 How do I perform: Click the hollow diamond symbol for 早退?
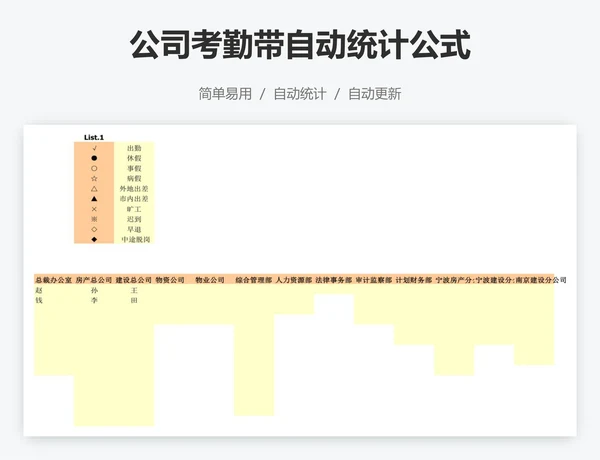[94, 229]
